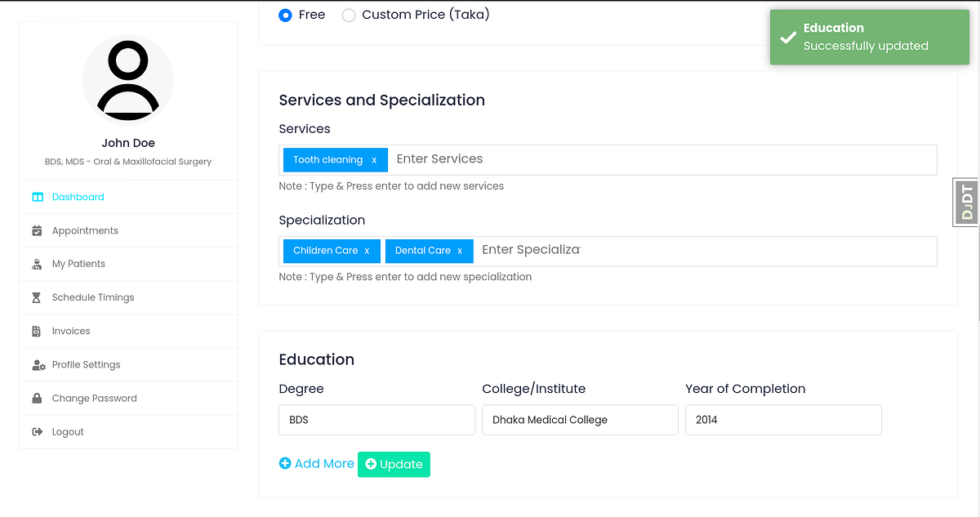Click the My Patients icon
Screen dimensions: 980x517
[x=37, y=265]
